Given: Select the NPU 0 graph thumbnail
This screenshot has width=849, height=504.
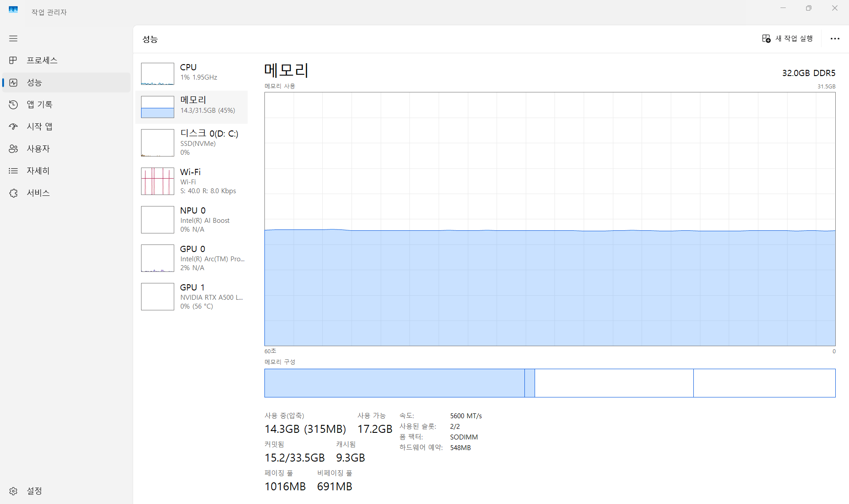Looking at the screenshot, I should [x=157, y=220].
